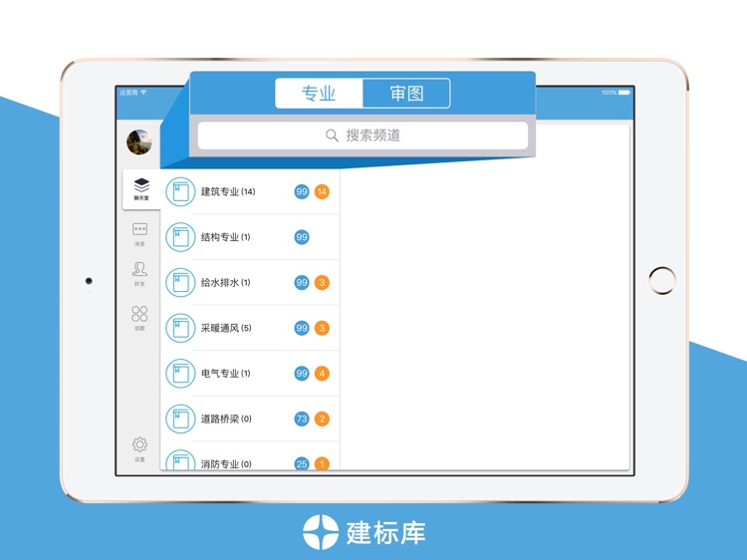Click the 电气专业 channel book icon
Image resolution: width=747 pixels, height=560 pixels.
[x=180, y=374]
